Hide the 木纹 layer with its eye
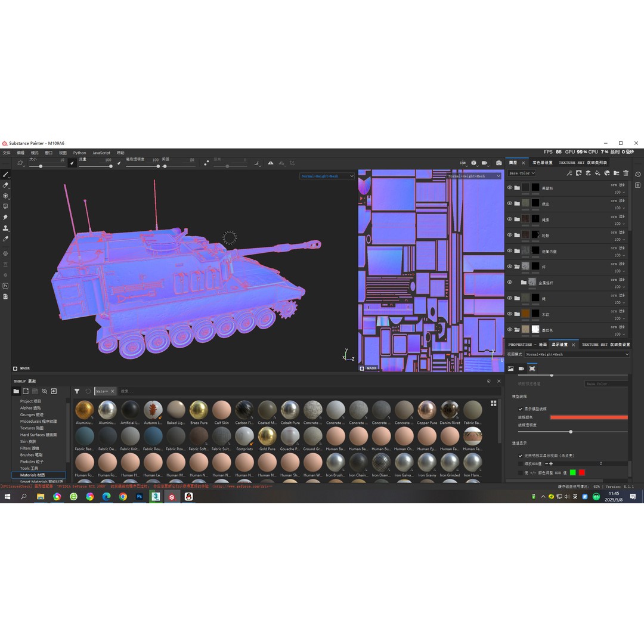 click(x=510, y=314)
